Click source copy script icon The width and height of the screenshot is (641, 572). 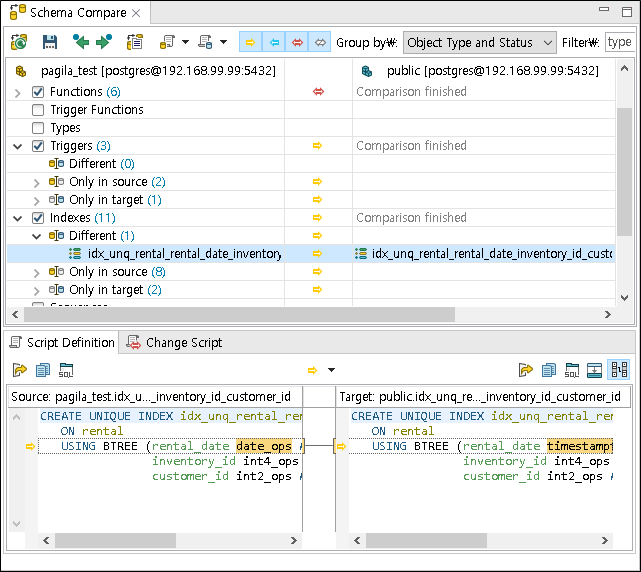click(43, 370)
